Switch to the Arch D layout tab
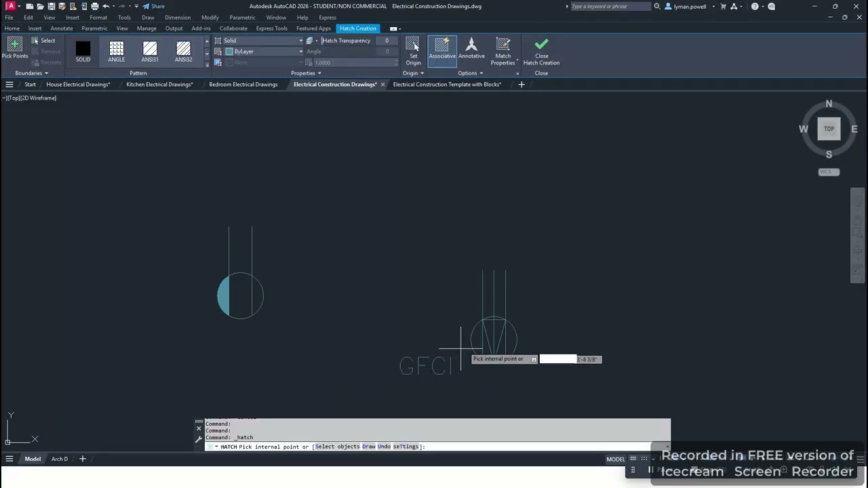Viewport: 868px width, 488px height. tap(60, 459)
